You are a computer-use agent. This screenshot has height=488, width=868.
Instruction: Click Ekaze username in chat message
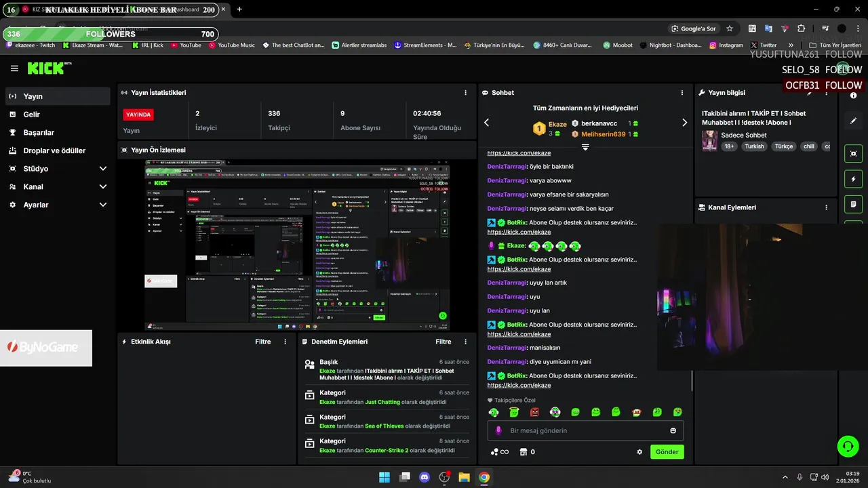516,246
